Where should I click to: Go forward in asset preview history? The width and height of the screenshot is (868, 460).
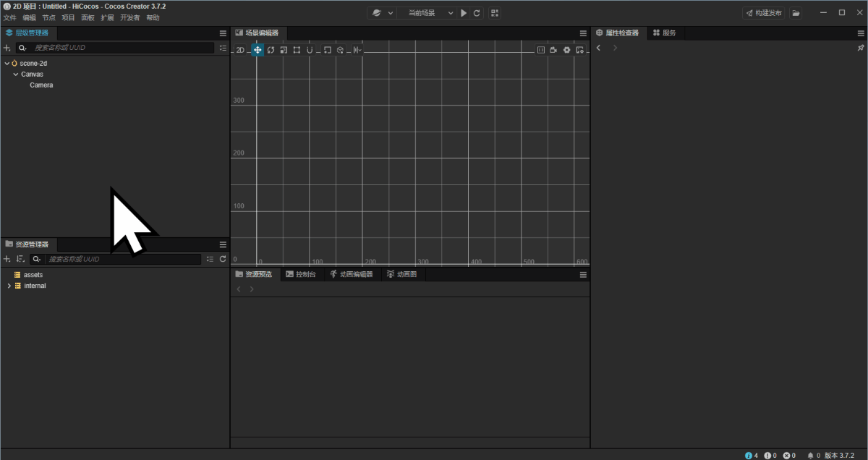tap(252, 289)
